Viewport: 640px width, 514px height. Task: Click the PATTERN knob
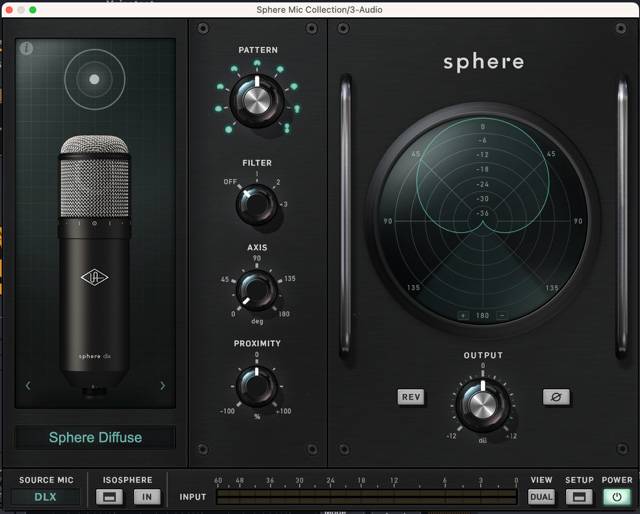257,100
